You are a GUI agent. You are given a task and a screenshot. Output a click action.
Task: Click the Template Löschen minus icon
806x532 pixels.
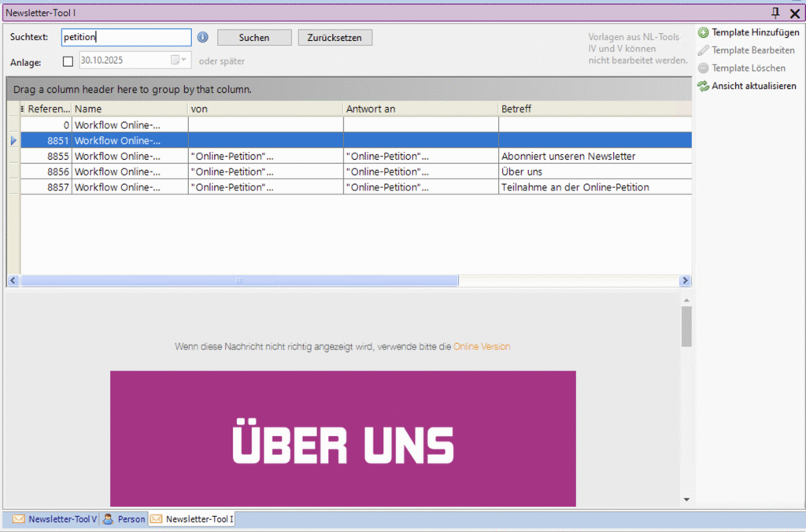[x=704, y=68]
